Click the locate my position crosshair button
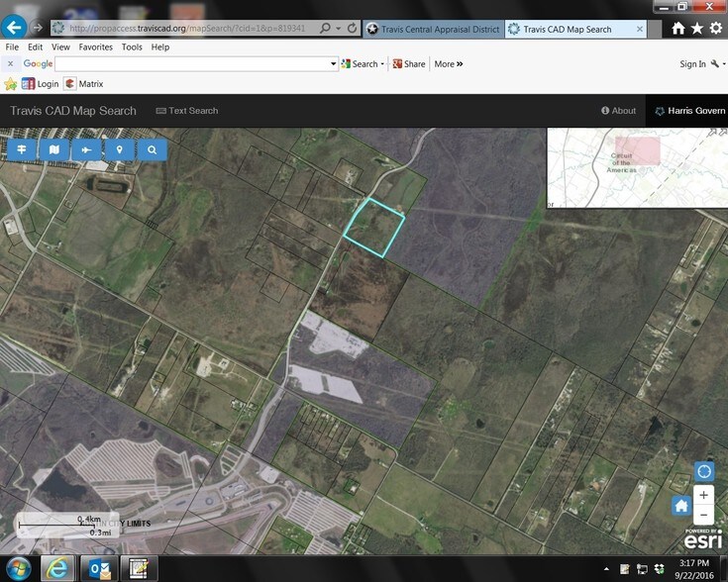728x582 pixels. click(704, 471)
